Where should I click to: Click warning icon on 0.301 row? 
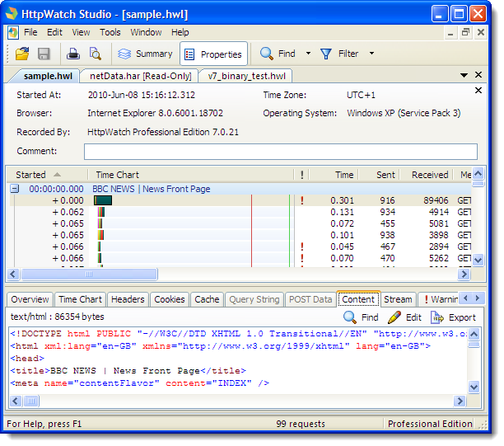pyautogui.click(x=301, y=200)
